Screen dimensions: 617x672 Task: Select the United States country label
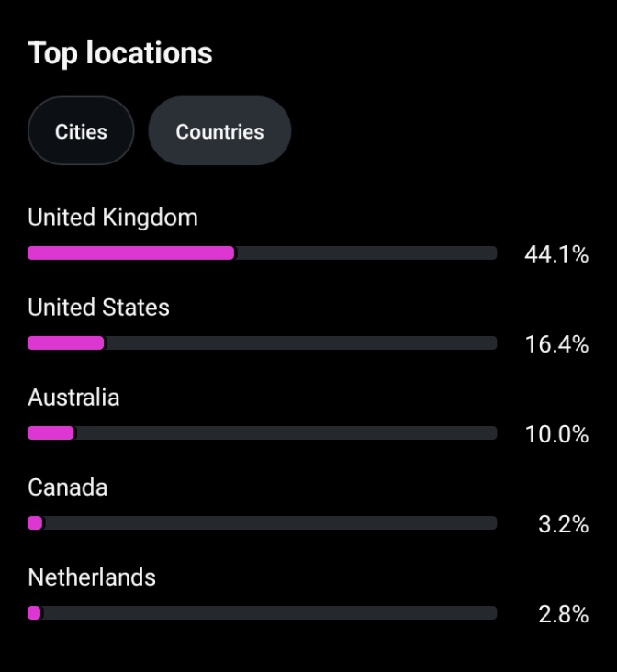(98, 308)
